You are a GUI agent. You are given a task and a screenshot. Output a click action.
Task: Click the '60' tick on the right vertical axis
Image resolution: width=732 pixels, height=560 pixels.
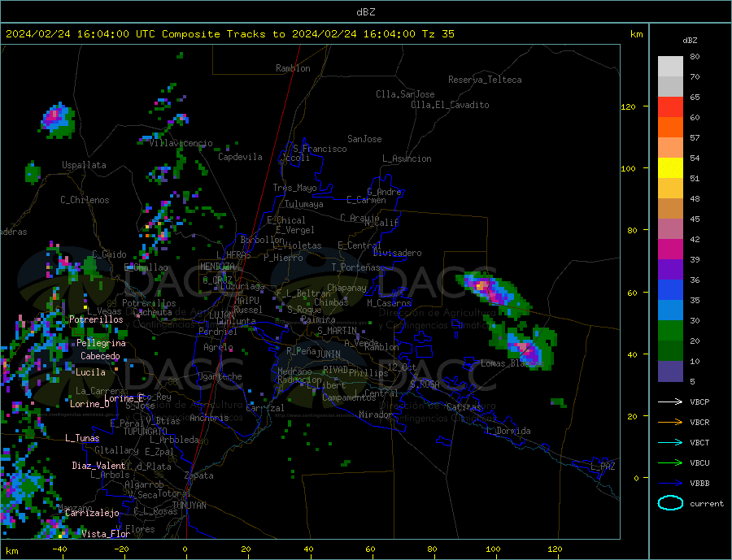tap(632, 293)
